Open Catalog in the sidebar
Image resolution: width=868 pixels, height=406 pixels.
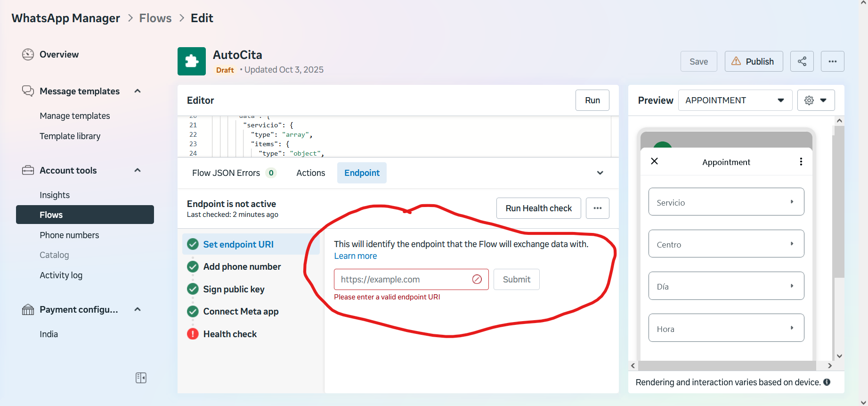(54, 255)
